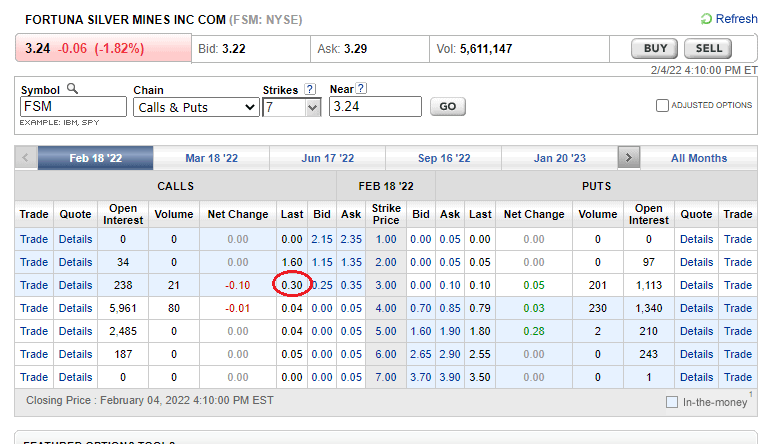Click the Near price input field
The width and height of the screenshot is (782, 444).
click(375, 107)
